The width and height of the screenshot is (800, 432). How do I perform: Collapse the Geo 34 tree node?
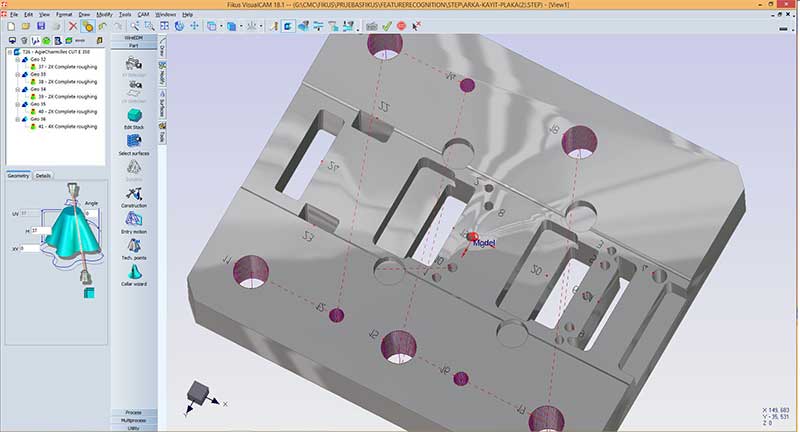(x=18, y=89)
